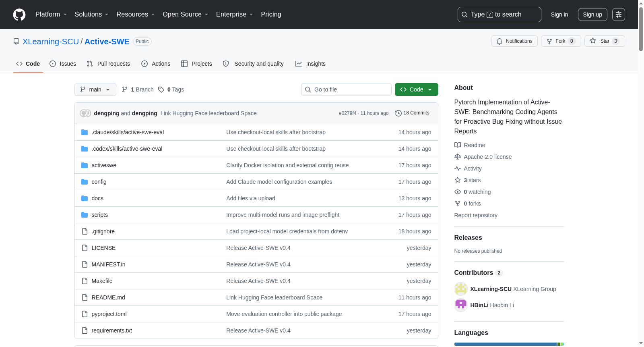The height and width of the screenshot is (347, 644).
Task: Open the GitHub homepage logo
Action: pyautogui.click(x=19, y=15)
